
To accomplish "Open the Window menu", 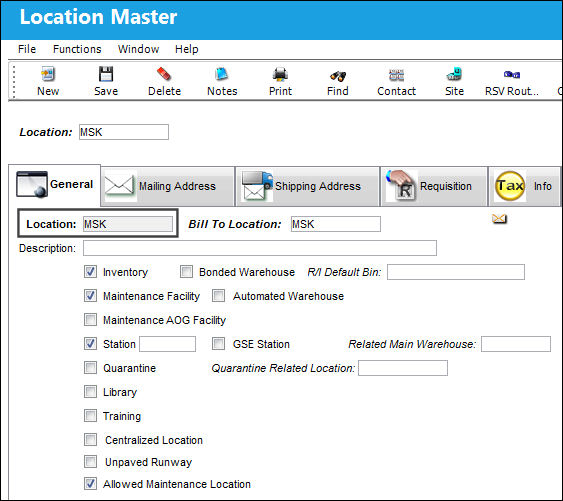I will [x=139, y=49].
